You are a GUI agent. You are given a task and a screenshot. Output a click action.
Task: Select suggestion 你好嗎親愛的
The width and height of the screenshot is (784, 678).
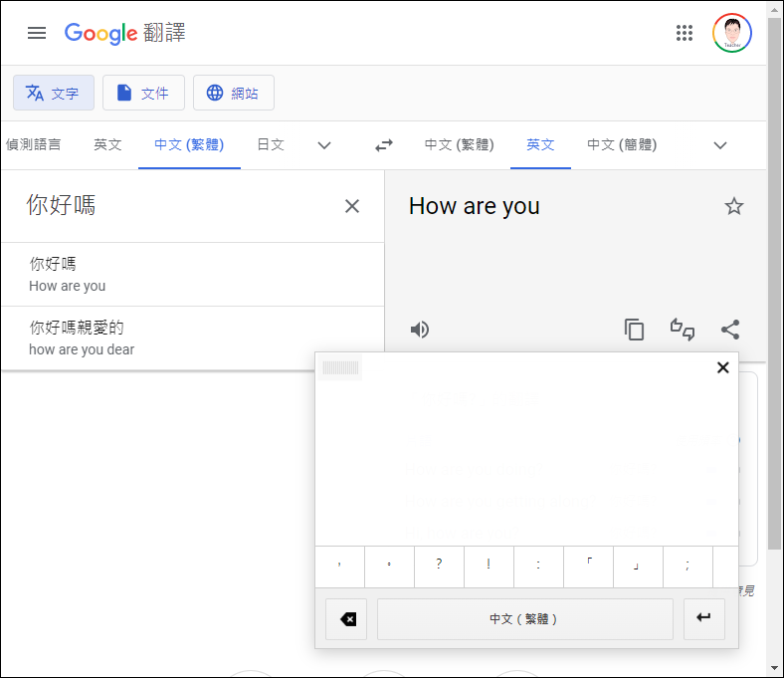(x=192, y=339)
